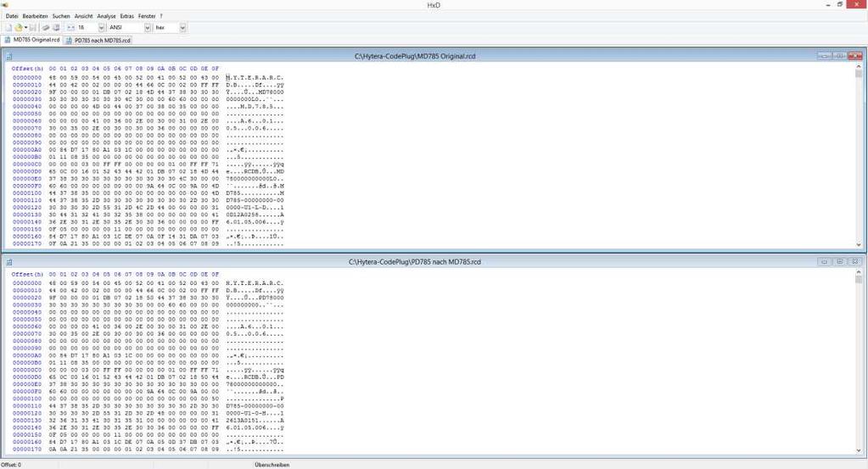Click decoded text 0000-U1-0-H....1 in PD785 window
Image resolution: width=868 pixels, height=469 pixels.
255,413
